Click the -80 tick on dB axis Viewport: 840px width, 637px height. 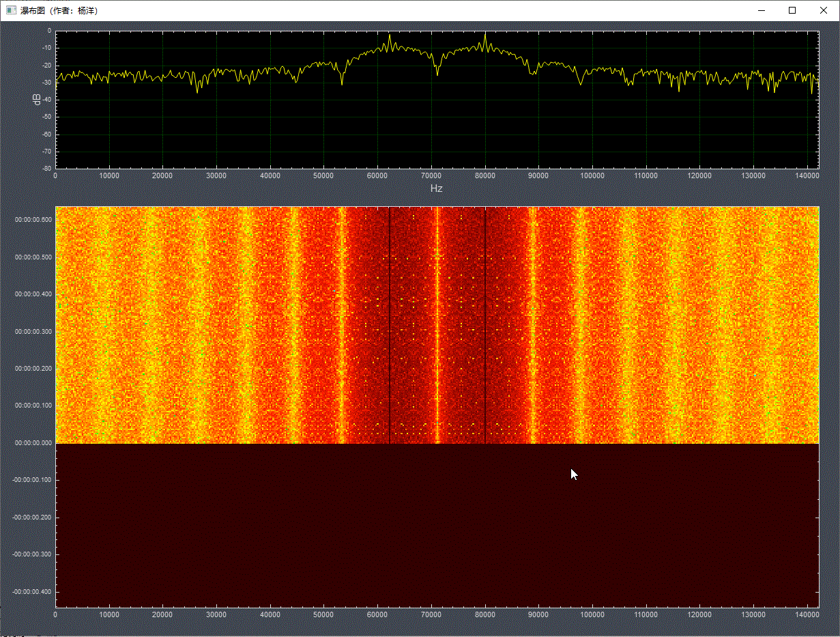[45, 168]
